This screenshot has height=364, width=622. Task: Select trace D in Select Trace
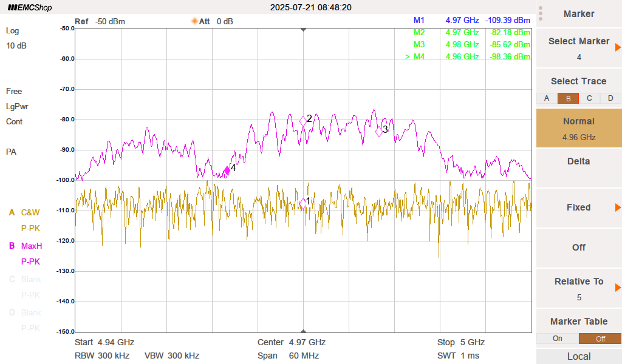(x=610, y=98)
